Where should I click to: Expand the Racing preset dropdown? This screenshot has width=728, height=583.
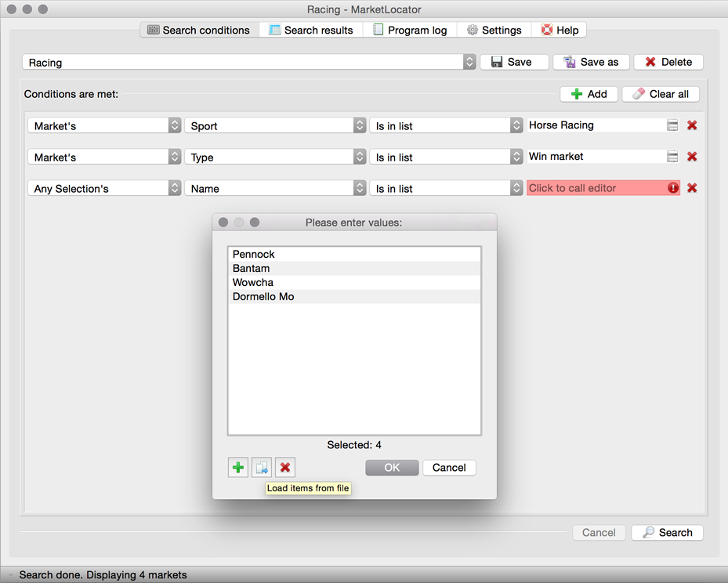click(x=469, y=62)
